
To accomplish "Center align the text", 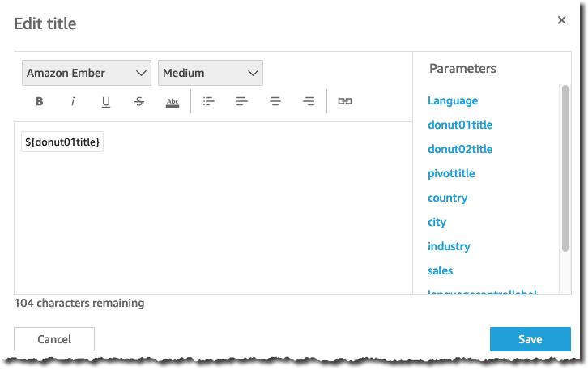I will [x=275, y=101].
